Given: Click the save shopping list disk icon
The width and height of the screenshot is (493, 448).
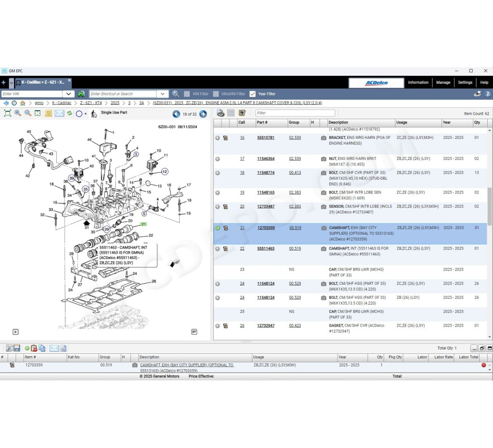Looking at the screenshot, I should [x=17, y=348].
